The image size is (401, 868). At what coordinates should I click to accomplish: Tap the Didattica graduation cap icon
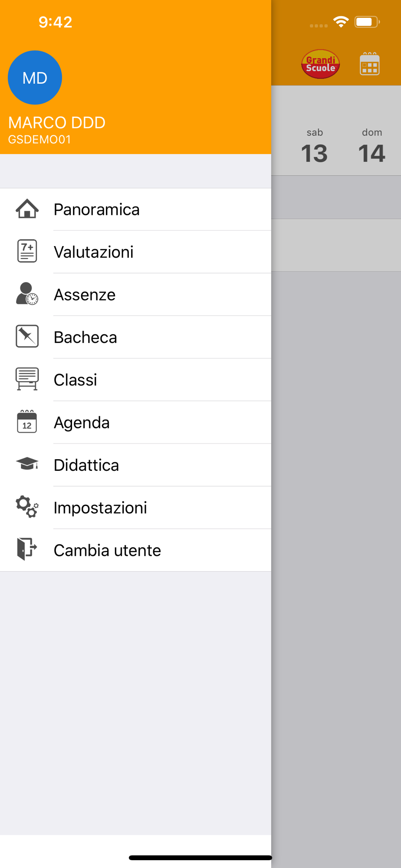[27, 464]
